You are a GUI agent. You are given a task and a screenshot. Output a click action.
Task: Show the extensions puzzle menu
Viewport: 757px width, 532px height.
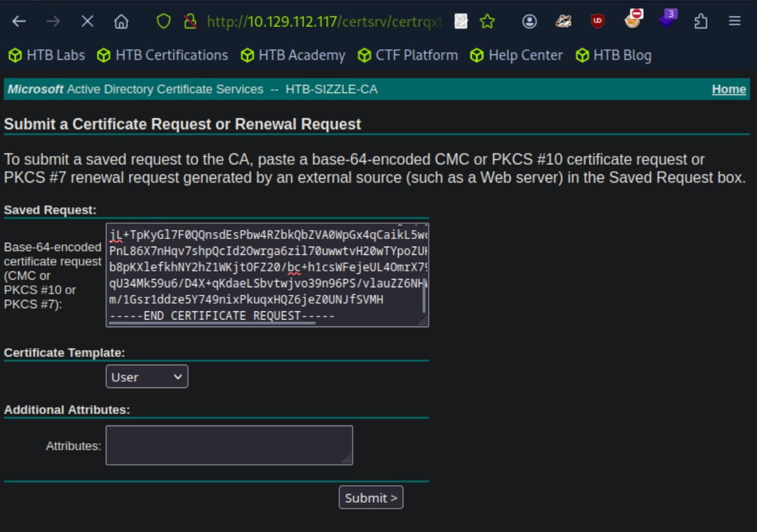coord(701,21)
